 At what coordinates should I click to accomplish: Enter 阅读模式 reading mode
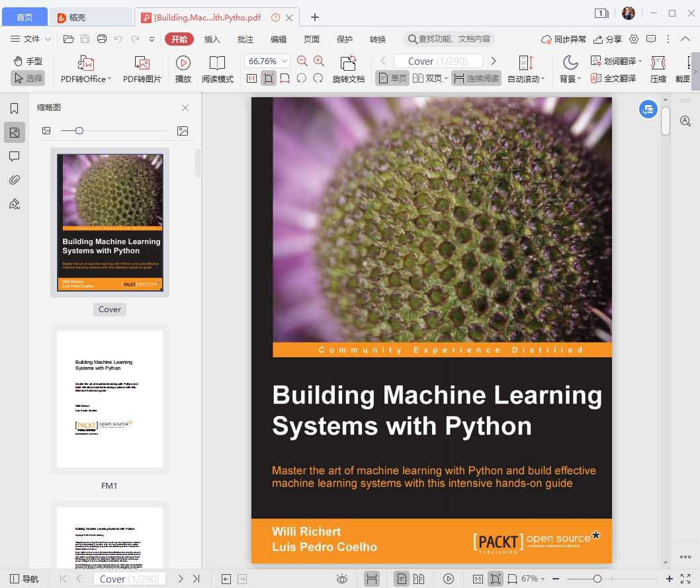click(x=218, y=69)
